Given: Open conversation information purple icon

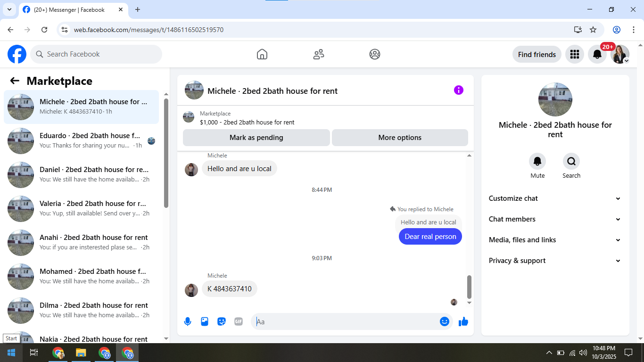Looking at the screenshot, I should (x=459, y=90).
